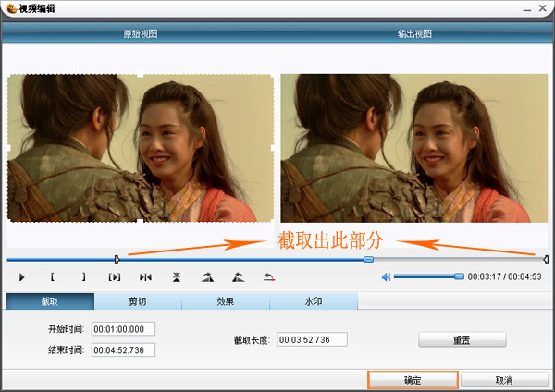The height and width of the screenshot is (392, 555).
Task: Mute audio with speaker icon
Action: (386, 277)
